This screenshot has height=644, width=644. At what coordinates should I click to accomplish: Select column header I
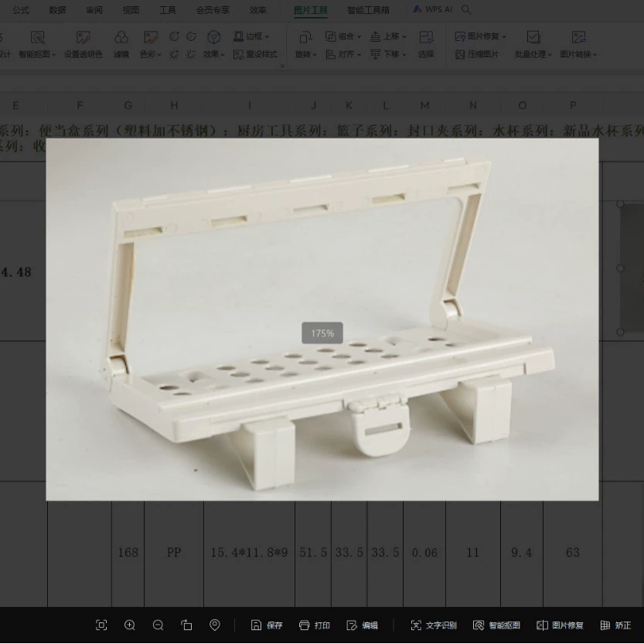pyautogui.click(x=249, y=106)
